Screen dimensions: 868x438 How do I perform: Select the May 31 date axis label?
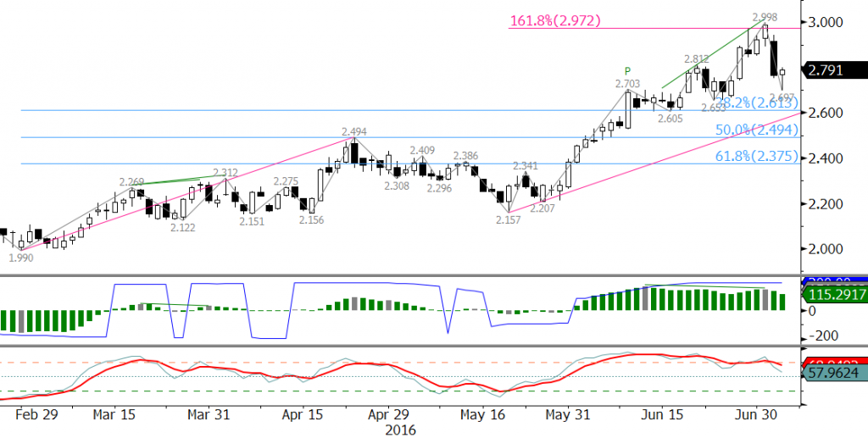click(568, 415)
